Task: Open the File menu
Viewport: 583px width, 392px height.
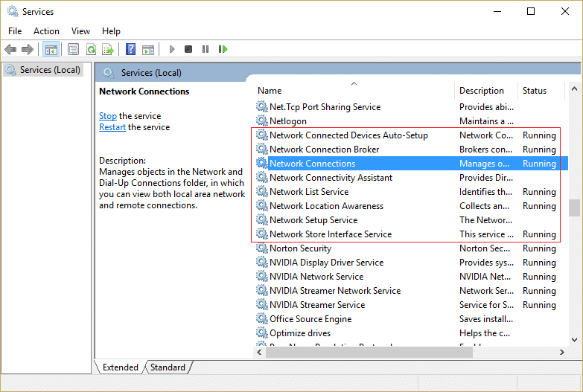Action: 15,31
